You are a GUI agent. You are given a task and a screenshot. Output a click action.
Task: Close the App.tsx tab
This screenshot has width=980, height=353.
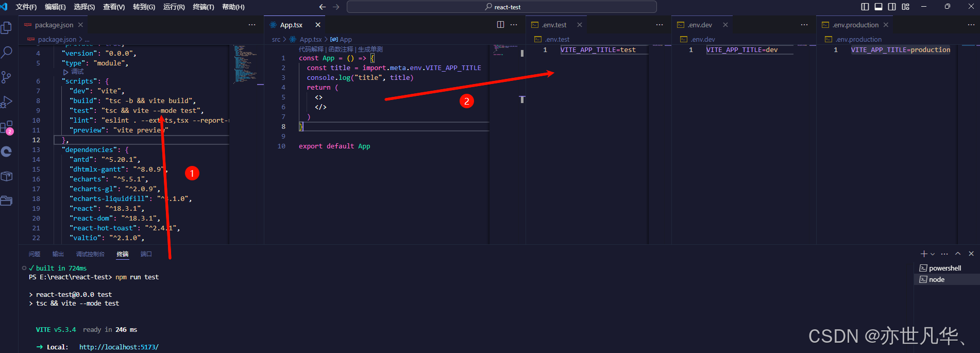(x=318, y=25)
